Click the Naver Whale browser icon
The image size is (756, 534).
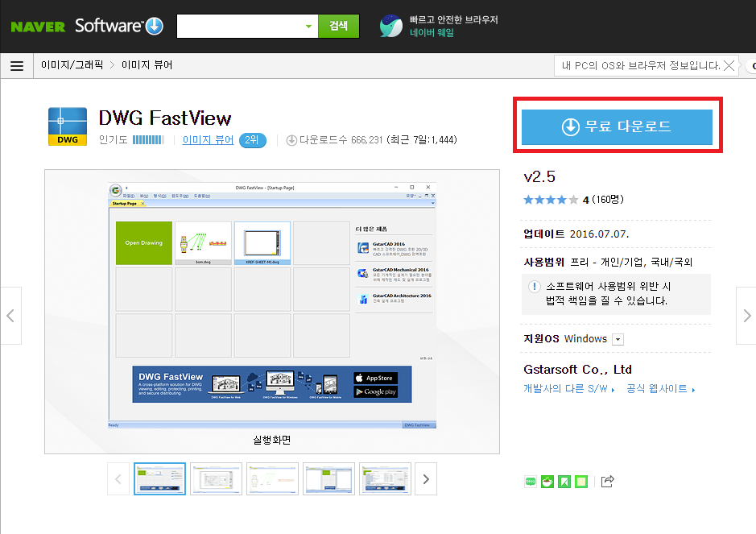pos(391,26)
